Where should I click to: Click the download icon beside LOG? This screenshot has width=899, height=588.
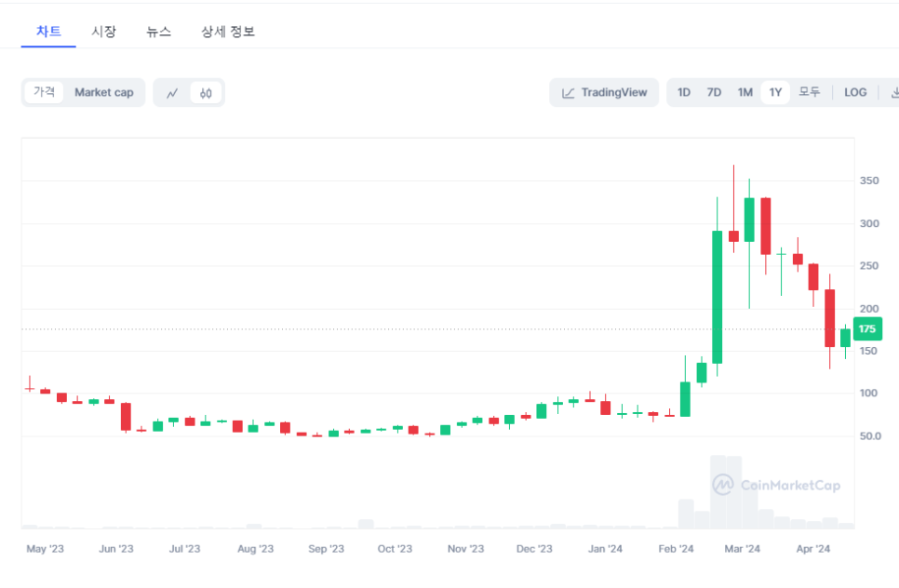click(x=893, y=92)
